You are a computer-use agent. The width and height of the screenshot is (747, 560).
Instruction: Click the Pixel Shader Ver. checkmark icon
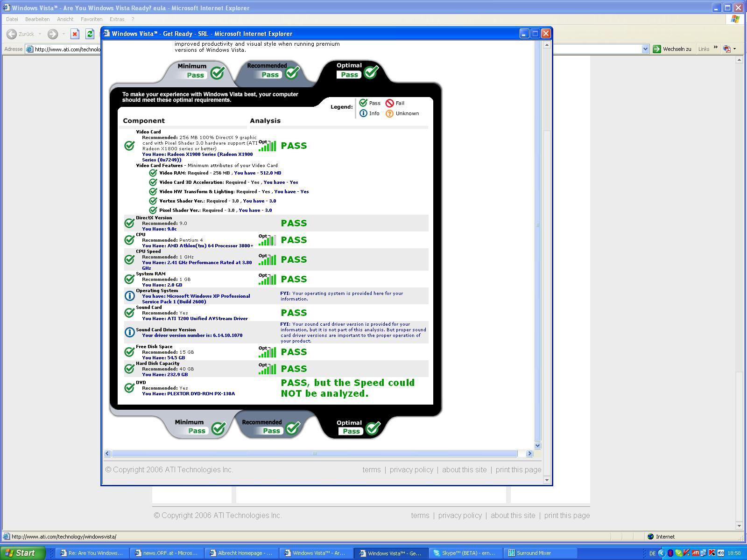(153, 210)
